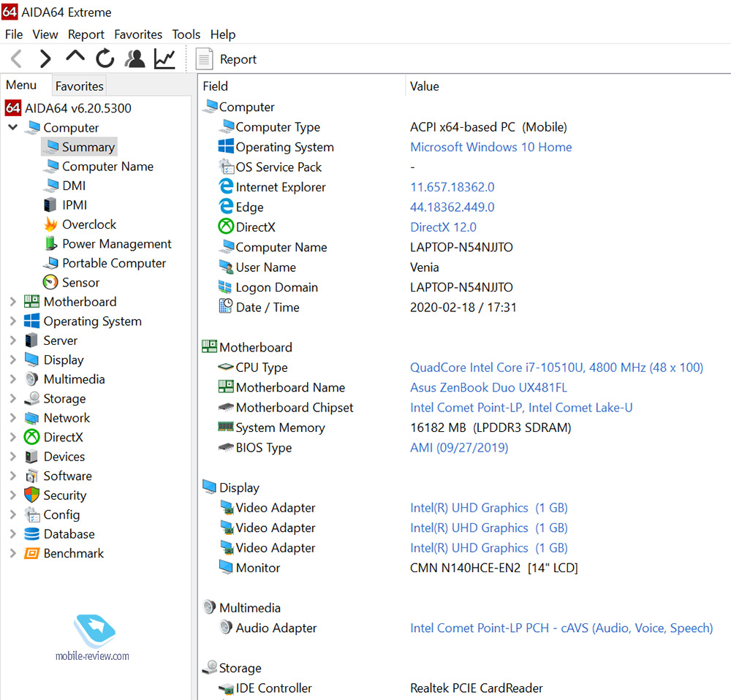Screen dimensions: 731x700
Task: Open the Report menu
Action: [86, 34]
